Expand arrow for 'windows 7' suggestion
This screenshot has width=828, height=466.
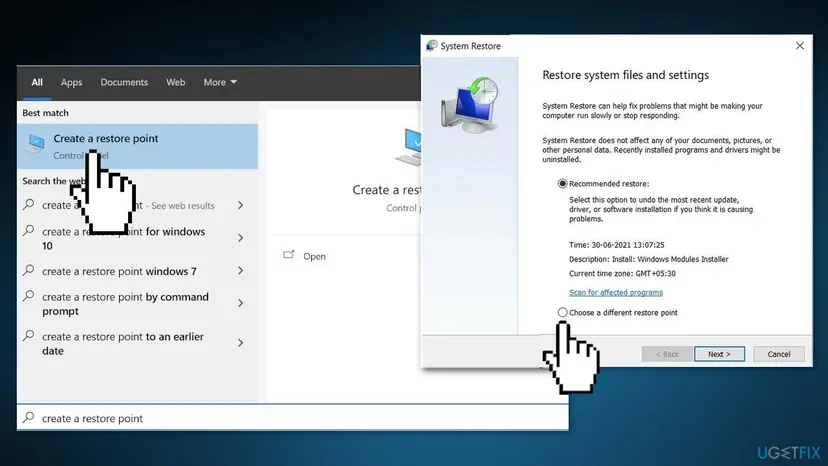tap(240, 271)
